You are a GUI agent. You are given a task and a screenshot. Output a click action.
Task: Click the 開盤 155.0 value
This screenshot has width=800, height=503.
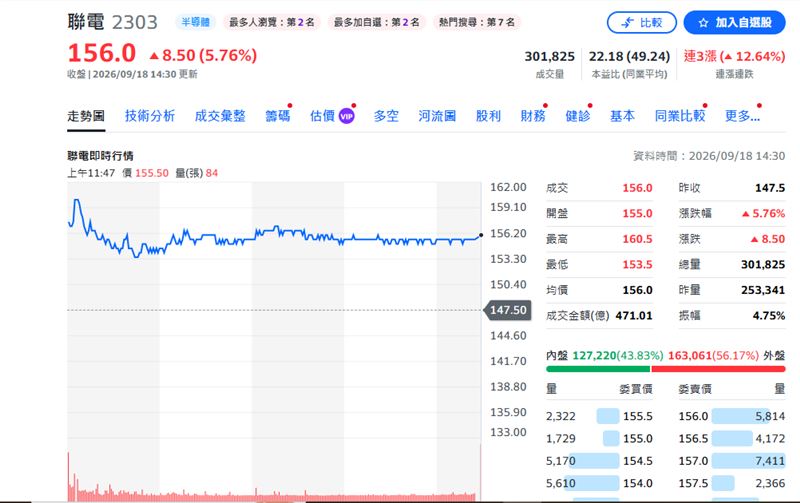click(637, 213)
